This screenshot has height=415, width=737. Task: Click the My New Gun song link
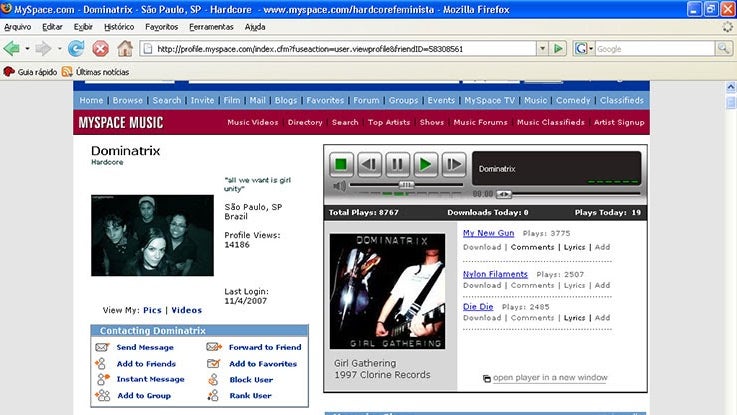tap(488, 233)
